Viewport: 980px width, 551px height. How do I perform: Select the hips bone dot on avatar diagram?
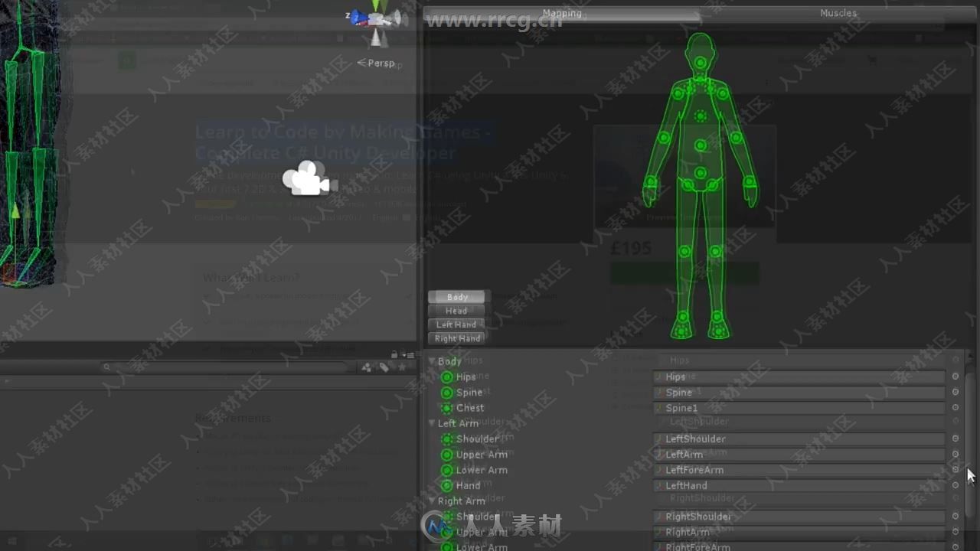click(700, 174)
